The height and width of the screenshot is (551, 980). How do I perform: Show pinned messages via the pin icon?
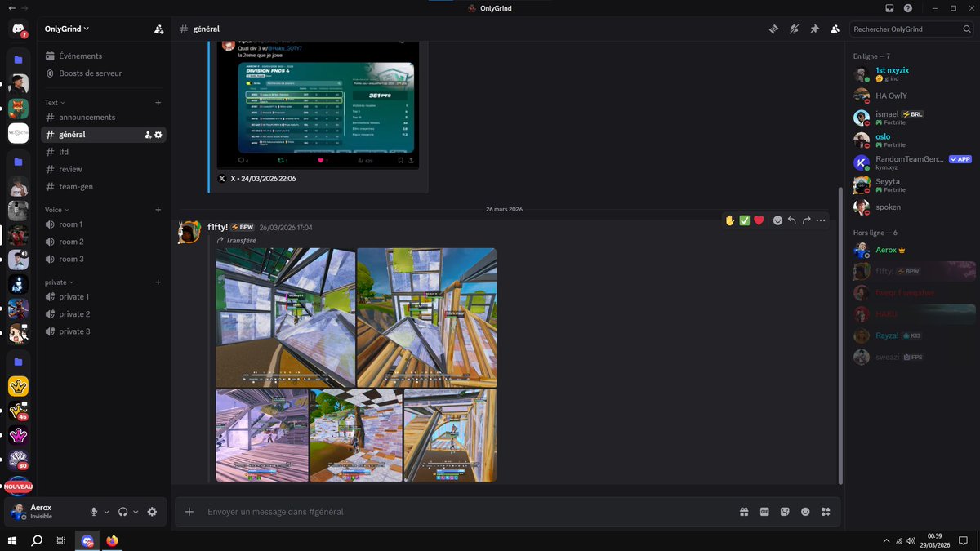point(814,29)
